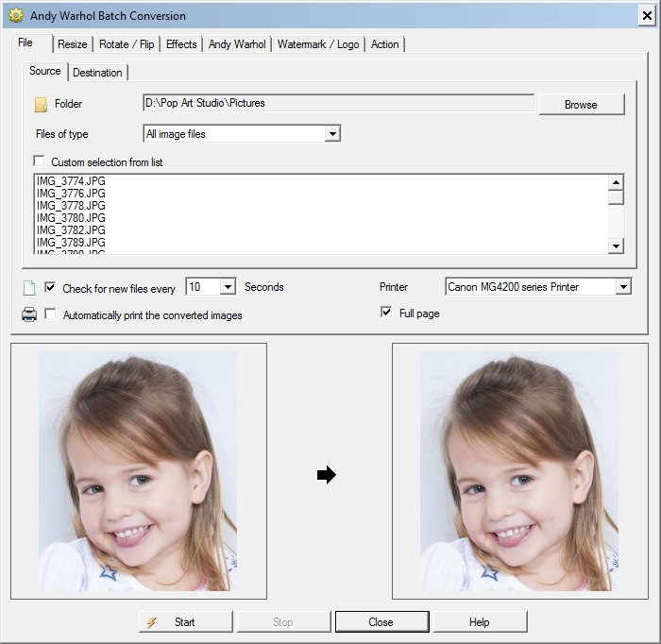Click the Folder path input field
Image resolution: width=661 pixels, height=644 pixels.
pyautogui.click(x=338, y=103)
